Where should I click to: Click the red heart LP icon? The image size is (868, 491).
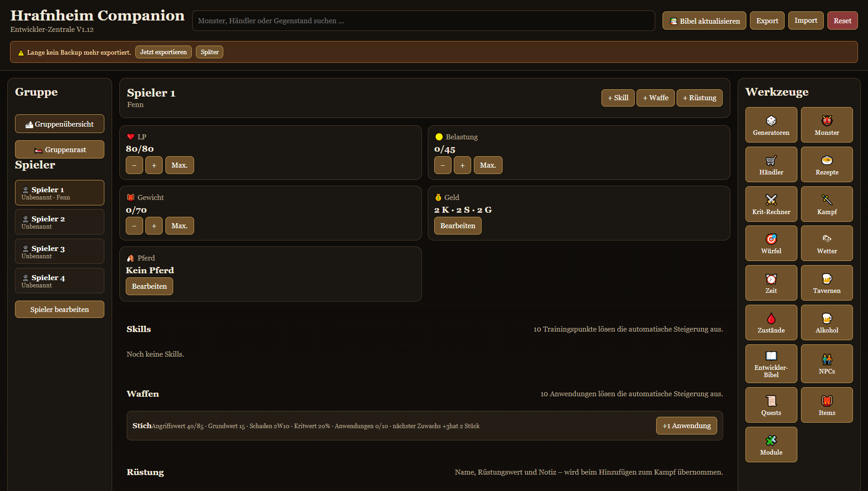131,137
